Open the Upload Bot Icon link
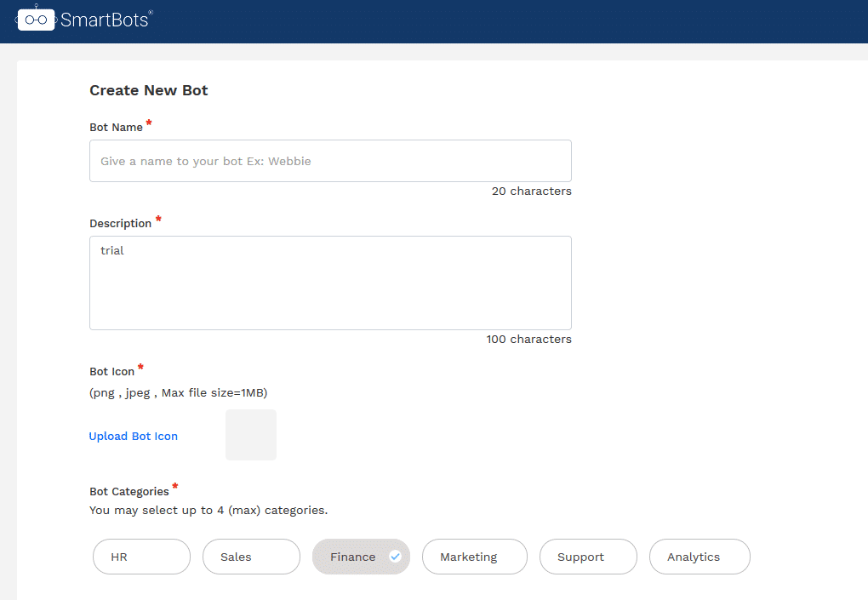Screen dimensions: 868x600 (x=133, y=436)
